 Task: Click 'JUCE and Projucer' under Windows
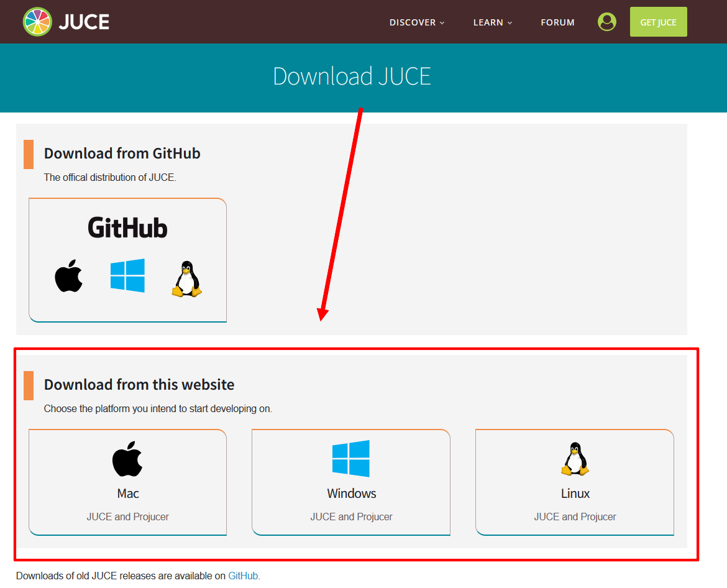351,517
